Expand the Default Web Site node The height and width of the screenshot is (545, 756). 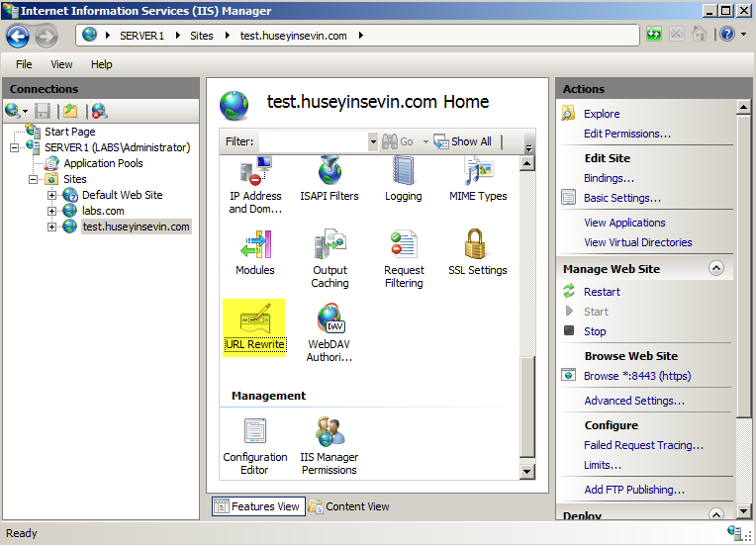51,195
